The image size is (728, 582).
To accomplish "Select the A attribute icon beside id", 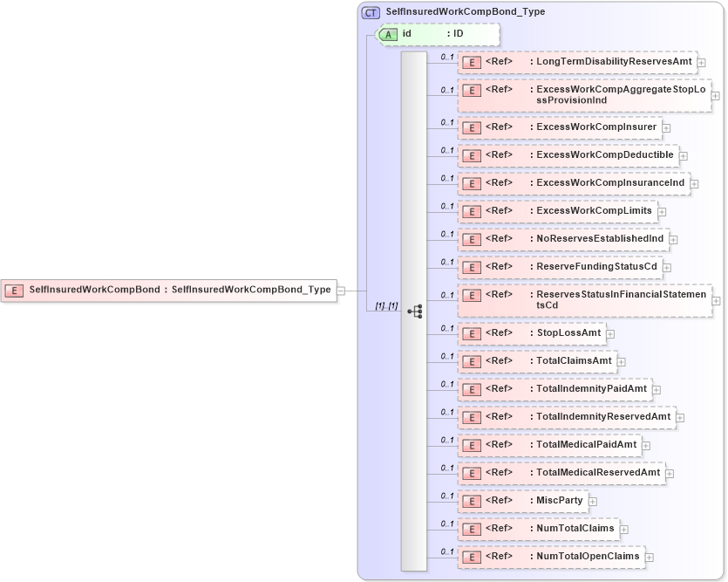I will point(387,35).
